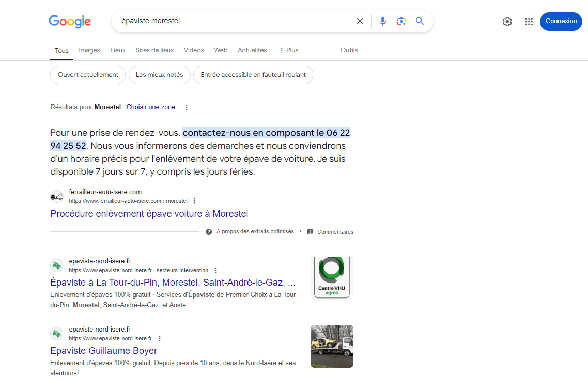Click the Google logo
Image resolution: width=588 pixels, height=392 pixels.
[x=70, y=21]
